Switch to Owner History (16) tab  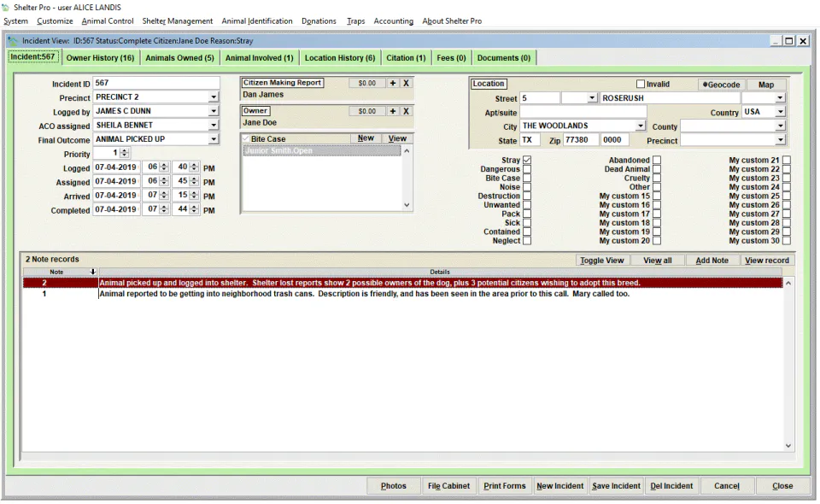pos(101,58)
